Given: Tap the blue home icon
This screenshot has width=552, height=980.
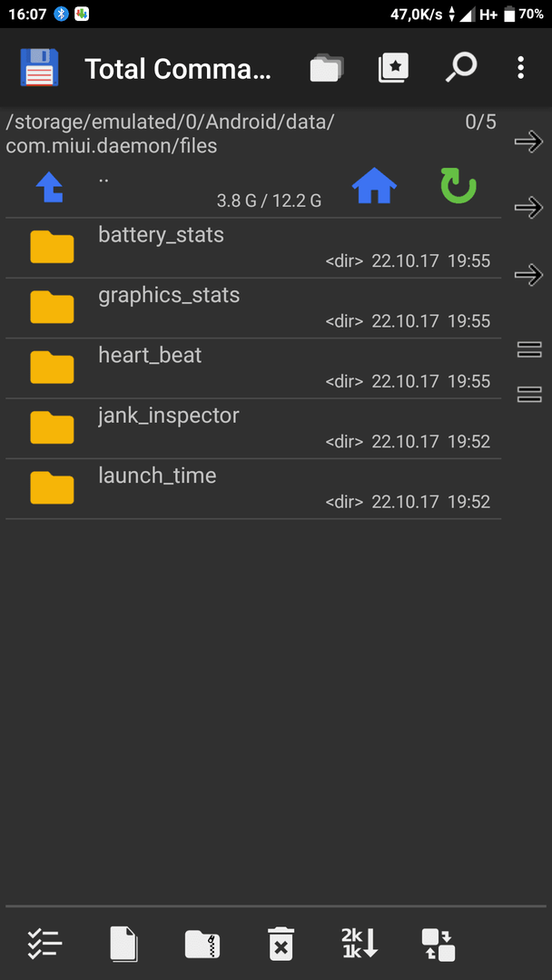Looking at the screenshot, I should tap(374, 187).
